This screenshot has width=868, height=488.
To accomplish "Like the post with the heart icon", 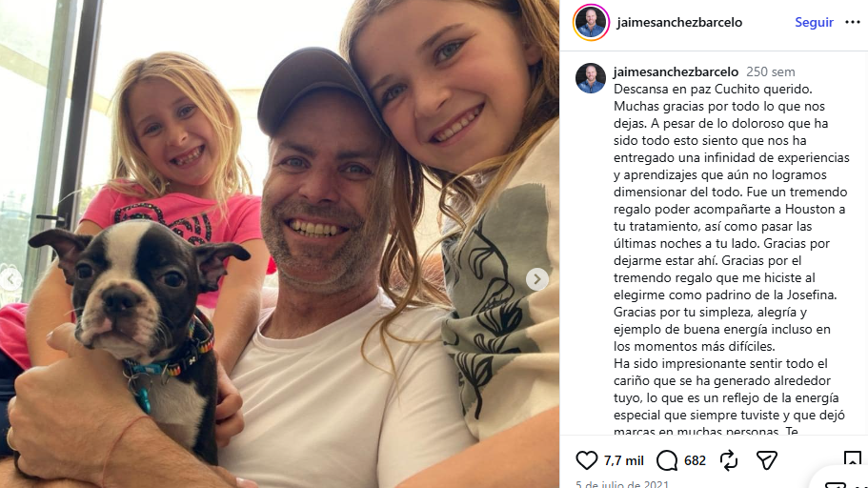I will 586,460.
